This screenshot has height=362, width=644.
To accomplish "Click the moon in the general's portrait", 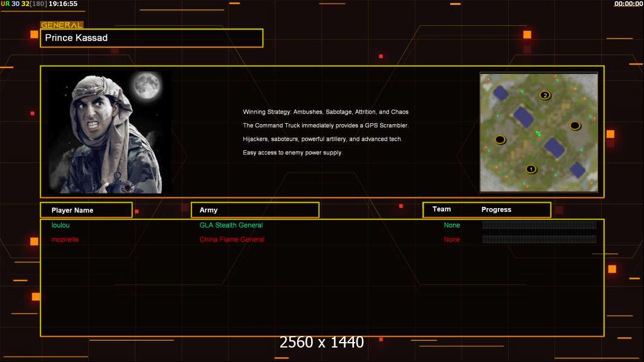I will coord(147,85).
